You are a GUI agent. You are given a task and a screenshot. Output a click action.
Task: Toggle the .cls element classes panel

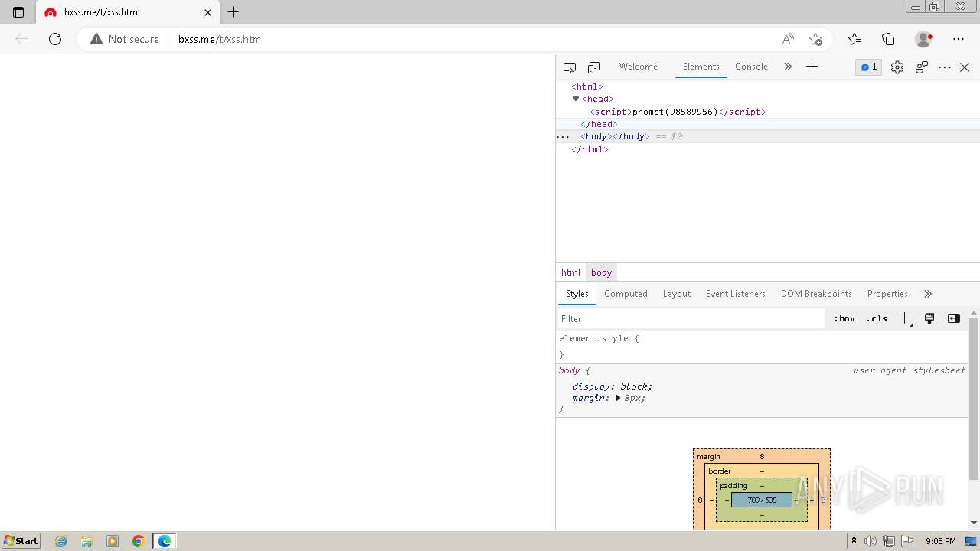click(877, 319)
